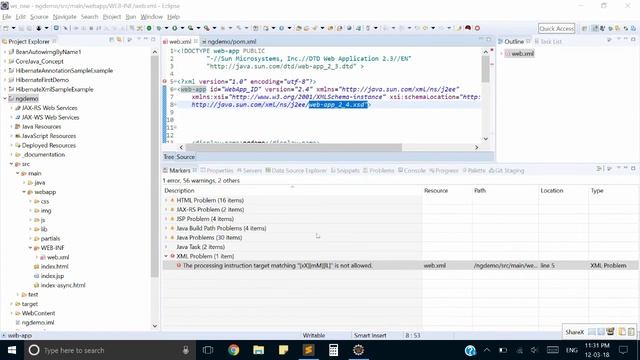Expand the Java Problems (30 items) group
Screen dimensions: 640x360
pyautogui.click(x=166, y=237)
